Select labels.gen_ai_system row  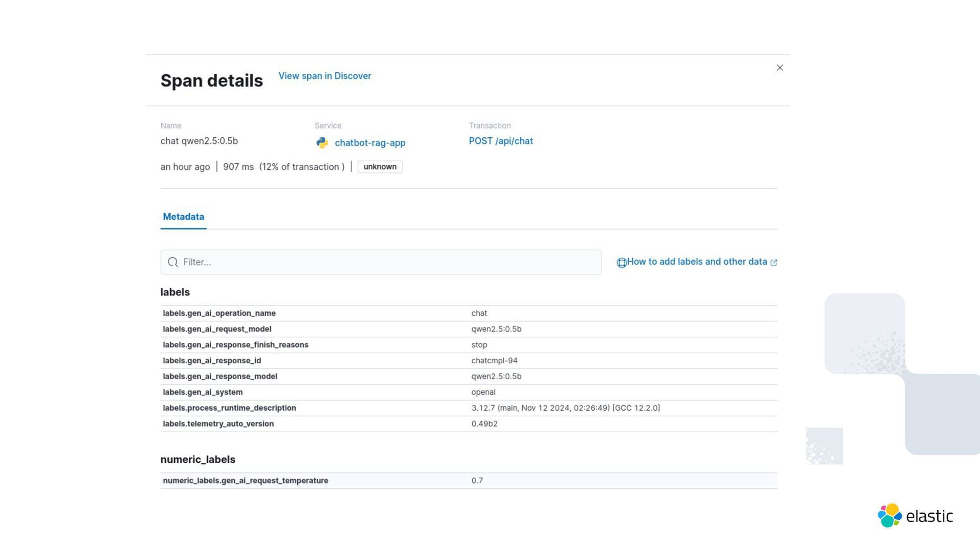(x=203, y=392)
